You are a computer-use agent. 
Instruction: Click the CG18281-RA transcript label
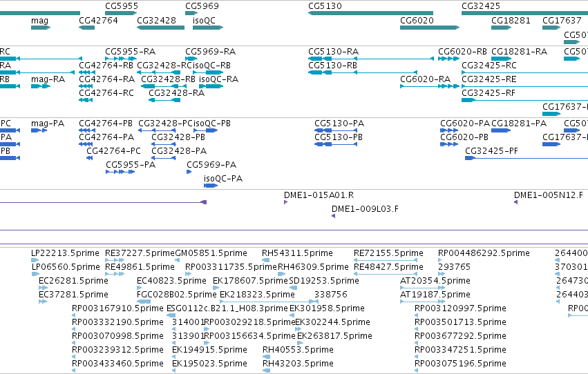520,51
